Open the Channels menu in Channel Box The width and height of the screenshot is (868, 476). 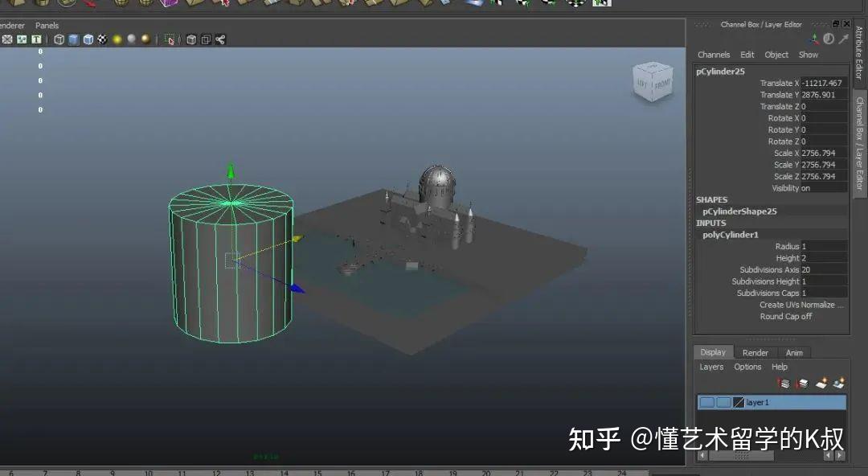tap(714, 55)
